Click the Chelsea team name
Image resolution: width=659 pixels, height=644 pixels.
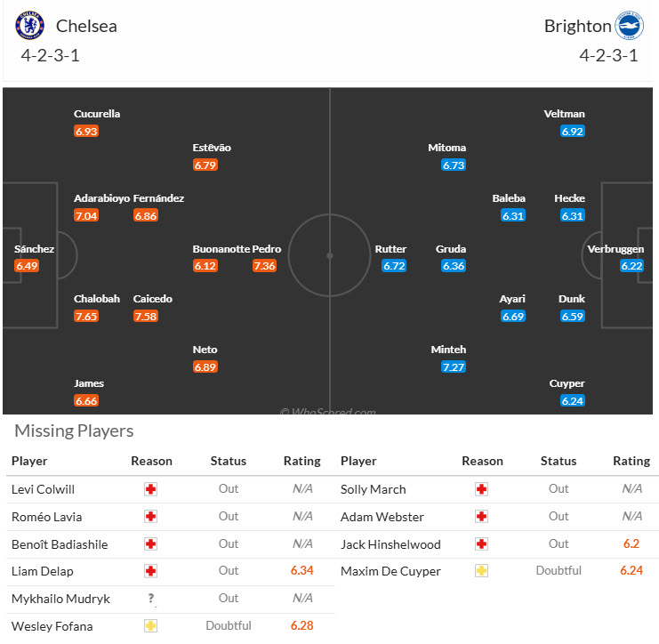click(86, 26)
